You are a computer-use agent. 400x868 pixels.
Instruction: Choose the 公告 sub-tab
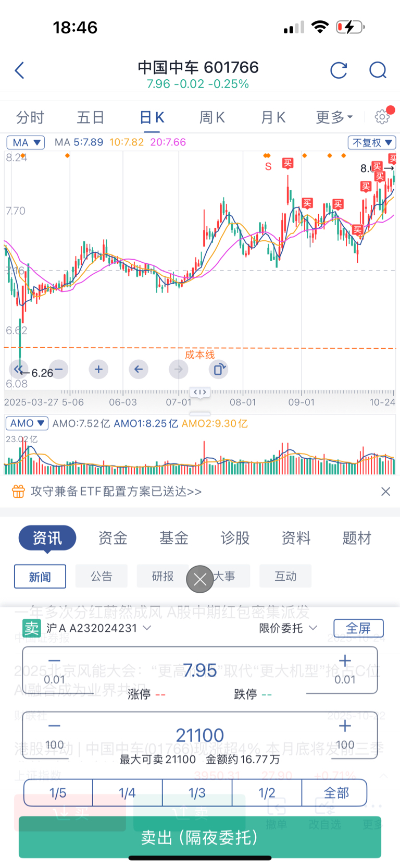click(102, 576)
